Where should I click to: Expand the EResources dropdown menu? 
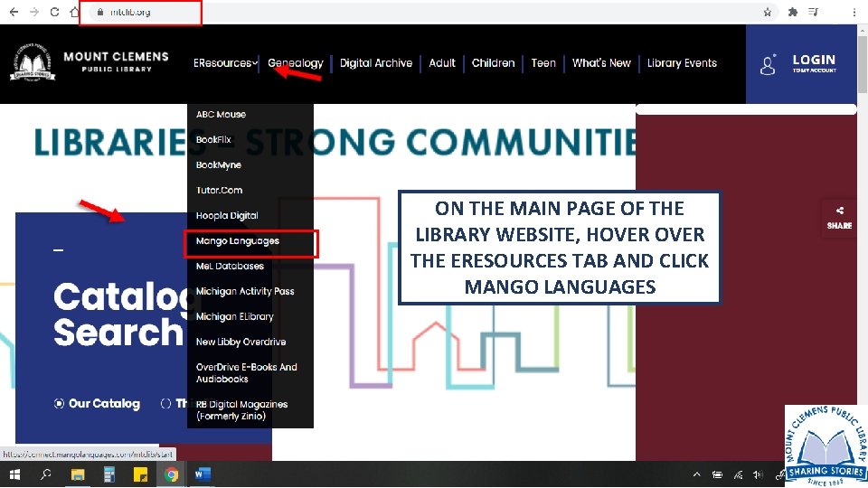[225, 63]
